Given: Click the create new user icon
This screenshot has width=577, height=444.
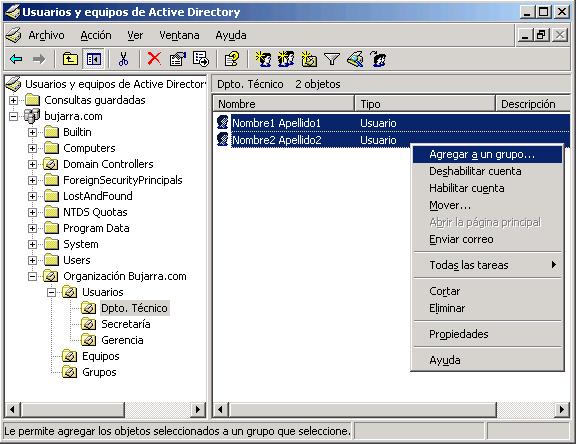Looking at the screenshot, I should coord(263,59).
